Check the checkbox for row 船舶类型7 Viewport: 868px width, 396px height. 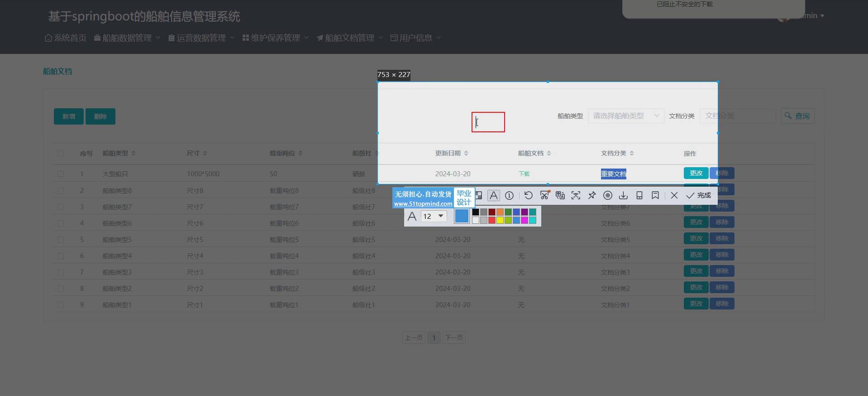point(61,207)
